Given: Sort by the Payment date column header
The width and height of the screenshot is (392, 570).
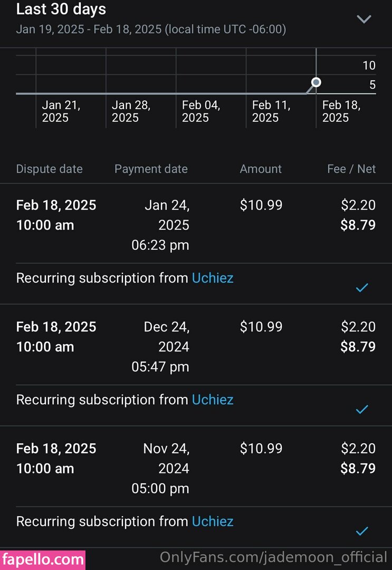Looking at the screenshot, I should tap(151, 169).
